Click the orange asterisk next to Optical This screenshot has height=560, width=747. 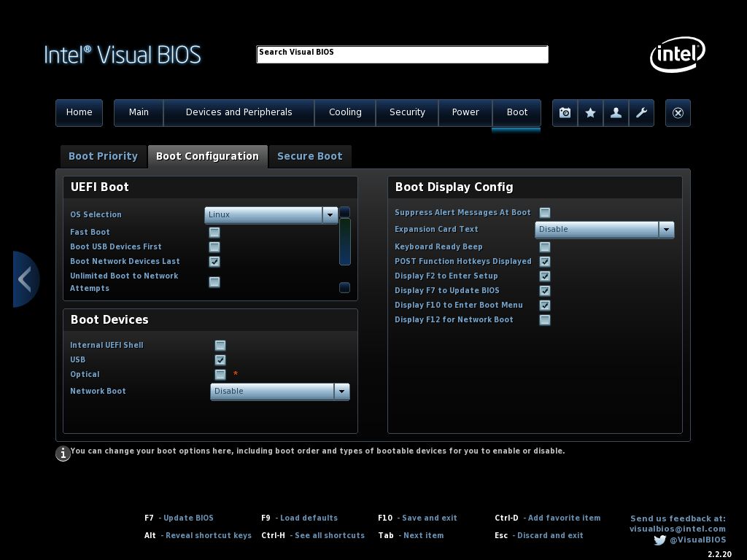[236, 374]
